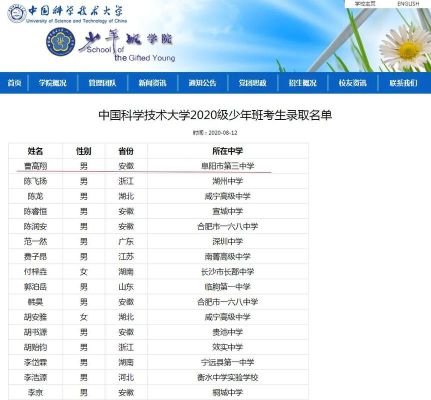
Task: Click the publish date 2020-08-12
Action: coord(223,133)
